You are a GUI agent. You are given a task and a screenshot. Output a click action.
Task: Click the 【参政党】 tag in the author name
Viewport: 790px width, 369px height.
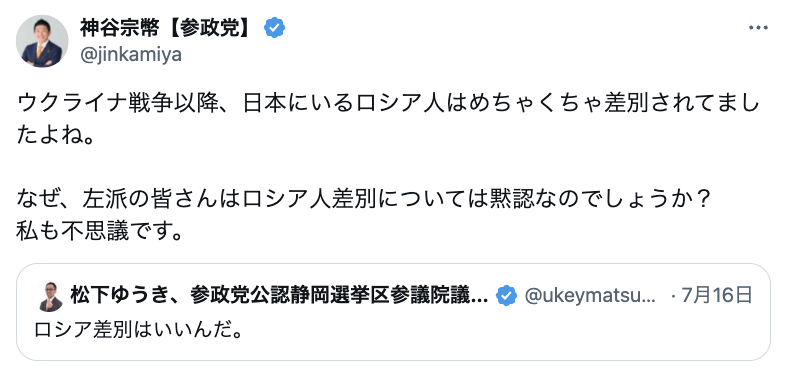(x=208, y=28)
